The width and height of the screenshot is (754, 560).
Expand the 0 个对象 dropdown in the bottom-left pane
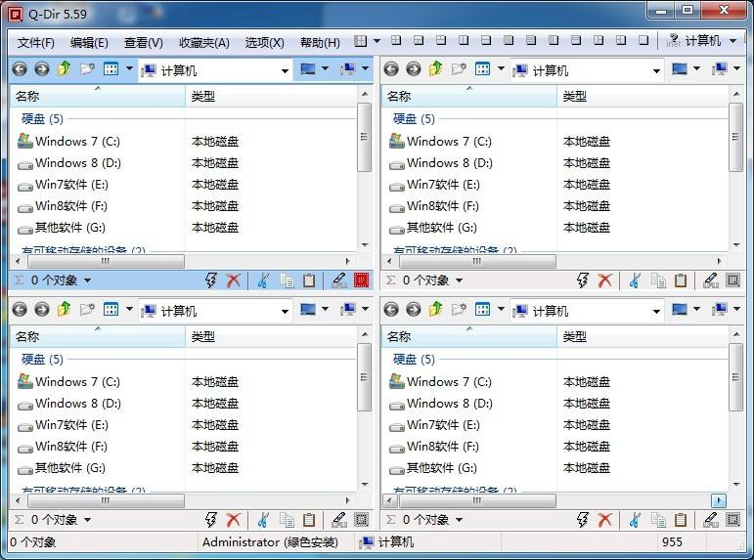pos(87,521)
